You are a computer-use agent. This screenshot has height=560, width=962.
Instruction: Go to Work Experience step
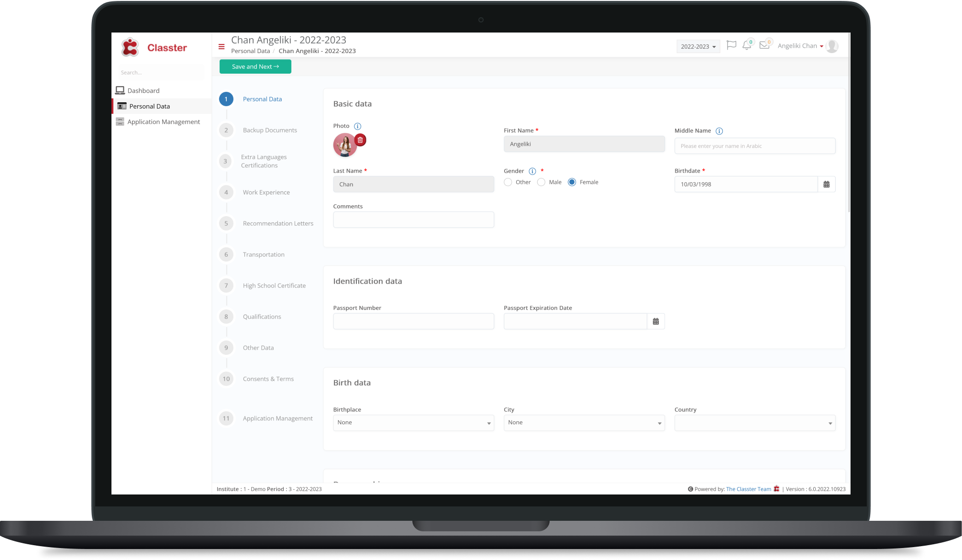[x=266, y=192]
